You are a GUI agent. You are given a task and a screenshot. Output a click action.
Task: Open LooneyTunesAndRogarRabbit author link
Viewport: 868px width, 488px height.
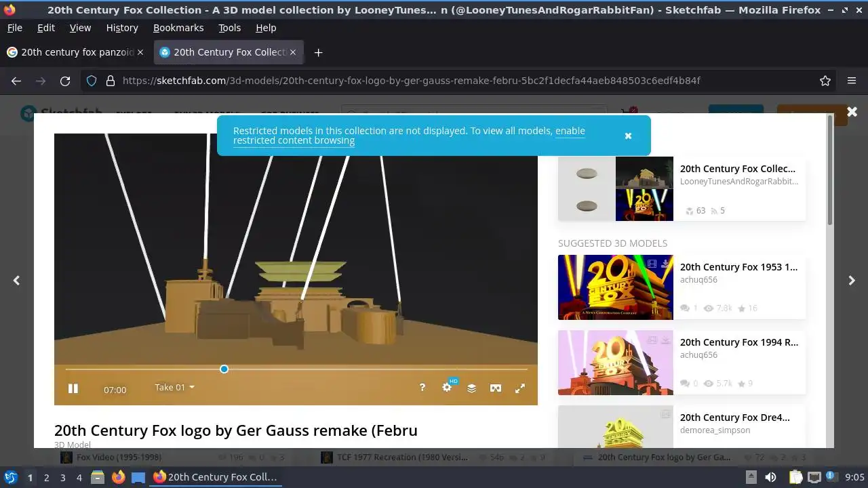739,182
